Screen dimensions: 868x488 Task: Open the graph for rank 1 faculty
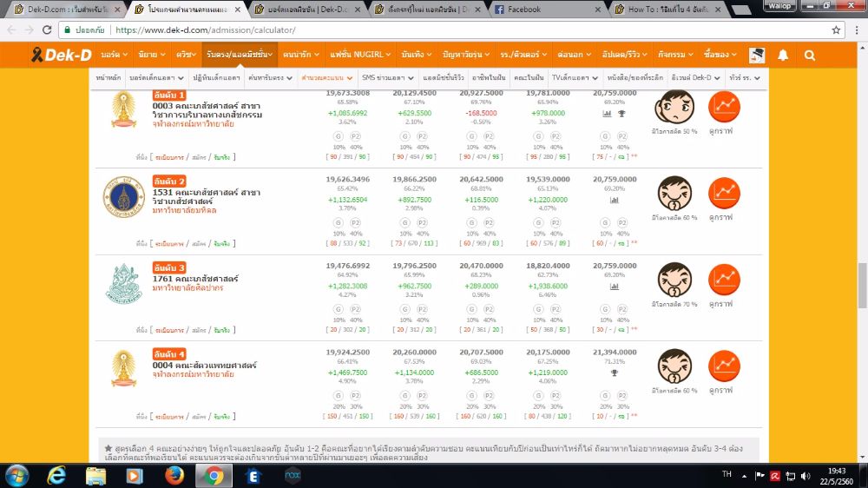pos(724,107)
